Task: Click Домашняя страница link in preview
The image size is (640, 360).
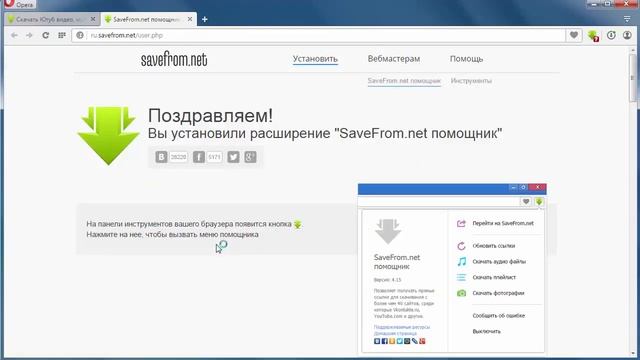Action: (x=395, y=333)
